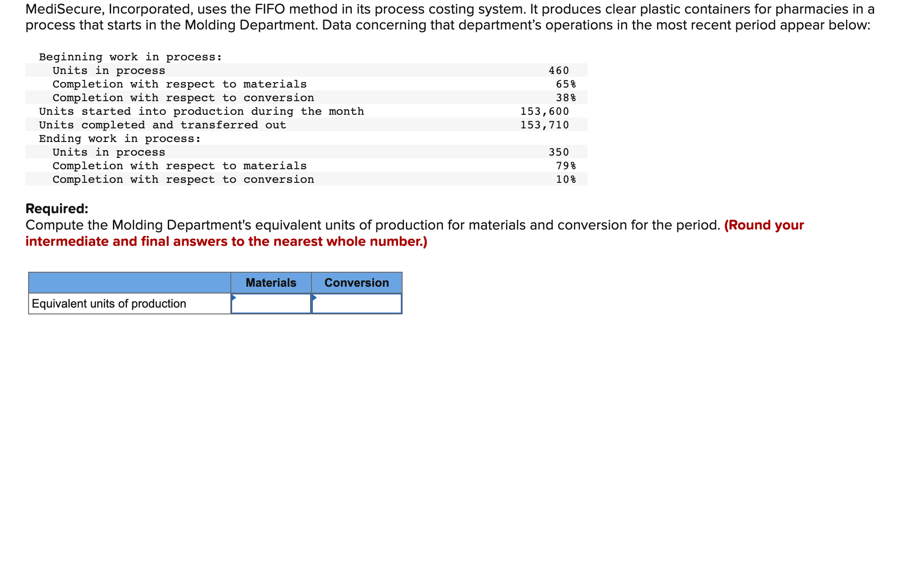Select the ending units in process value 350
The width and height of the screenshot is (924, 568).
559,152
